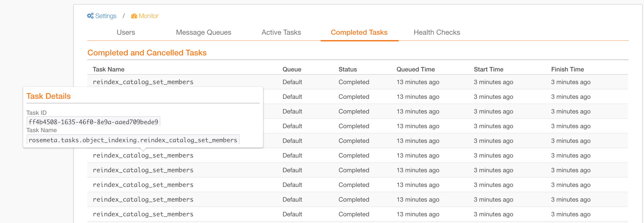Image resolution: width=644 pixels, height=223 pixels.
Task: Click the Start Time column header
Action: [489, 69]
